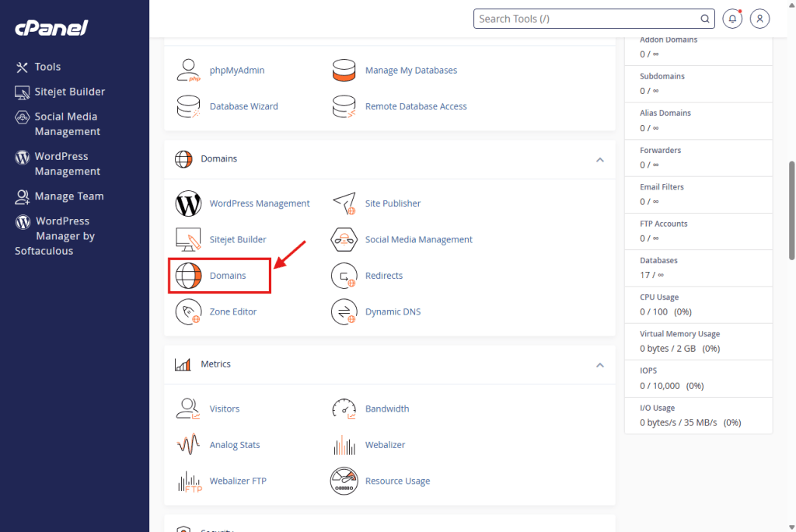Click the Site Publisher paper-plane icon
This screenshot has width=796, height=532.
(344, 203)
